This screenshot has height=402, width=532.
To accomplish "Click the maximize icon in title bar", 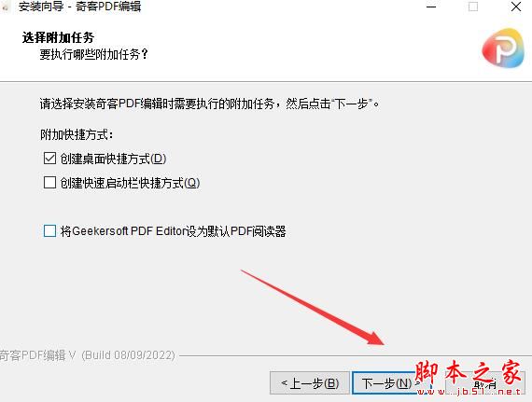I will [473, 7].
